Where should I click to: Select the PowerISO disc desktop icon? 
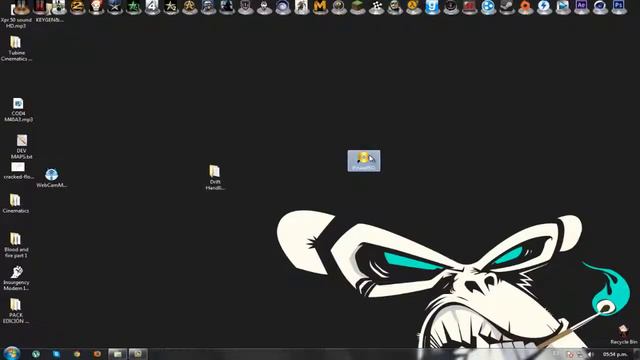click(x=364, y=161)
